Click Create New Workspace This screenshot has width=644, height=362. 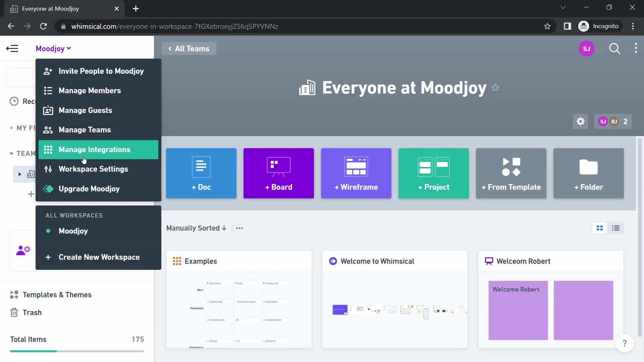(x=98, y=257)
